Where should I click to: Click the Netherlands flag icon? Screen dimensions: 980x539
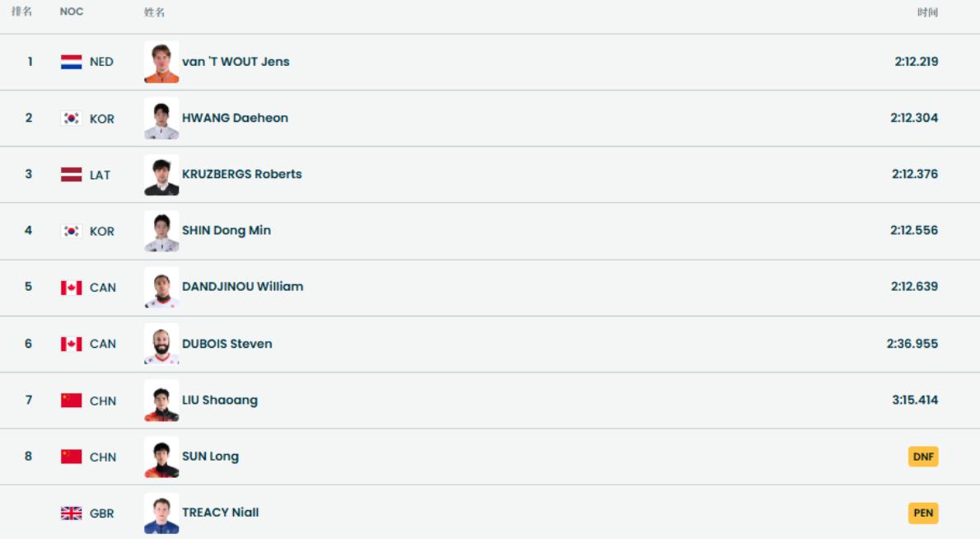point(72,62)
